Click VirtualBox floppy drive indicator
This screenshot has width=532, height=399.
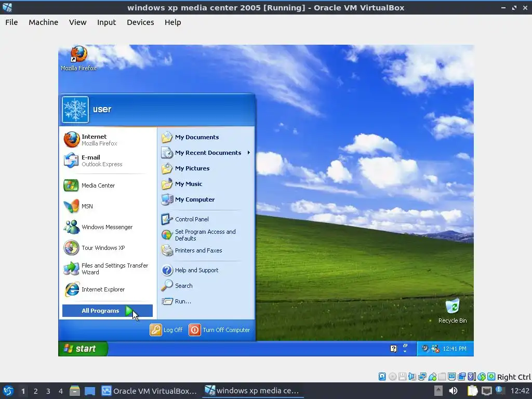[x=403, y=376]
